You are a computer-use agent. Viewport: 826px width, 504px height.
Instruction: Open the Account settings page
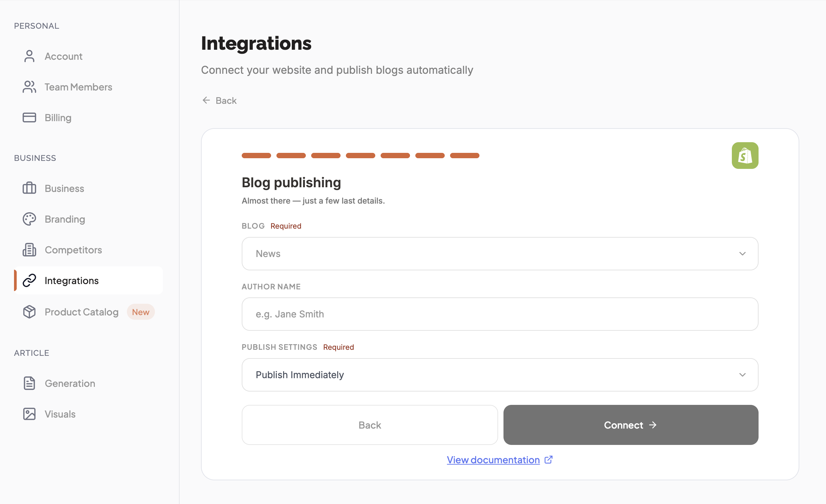pos(88,56)
